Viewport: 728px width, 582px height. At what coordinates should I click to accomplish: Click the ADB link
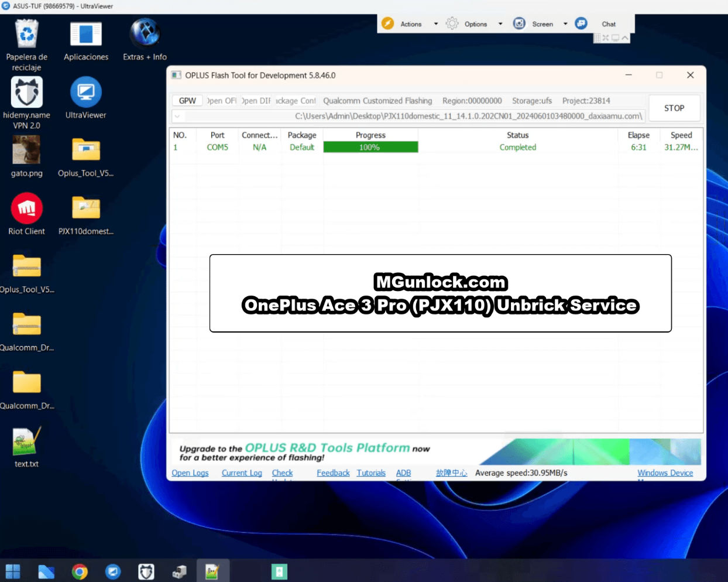coord(403,474)
